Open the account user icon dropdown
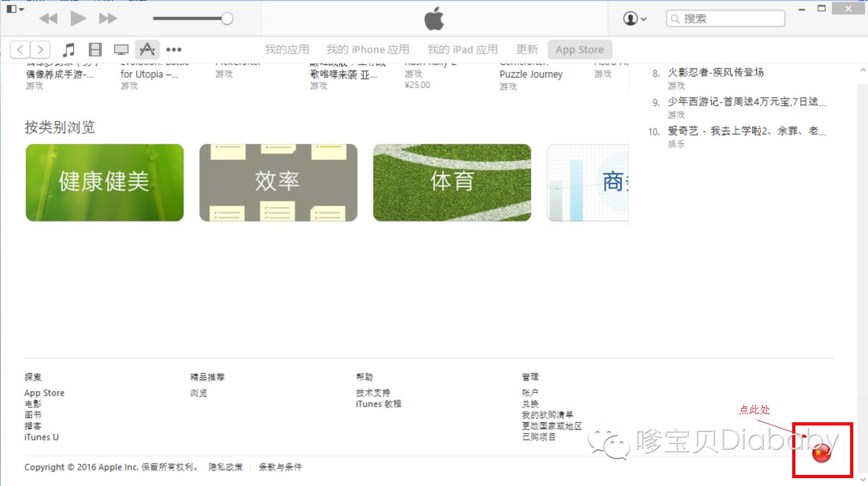This screenshot has height=486, width=868. [x=635, y=19]
